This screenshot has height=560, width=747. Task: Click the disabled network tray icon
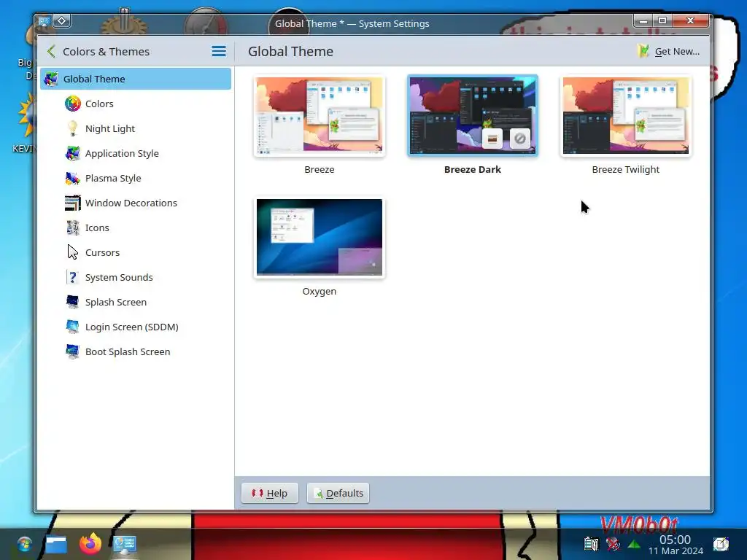point(613,543)
